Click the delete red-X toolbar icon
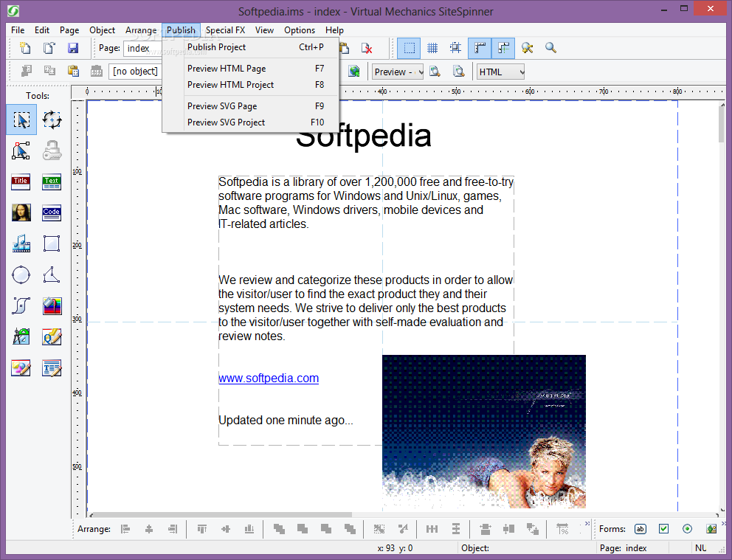This screenshot has height=560, width=732. tap(367, 48)
